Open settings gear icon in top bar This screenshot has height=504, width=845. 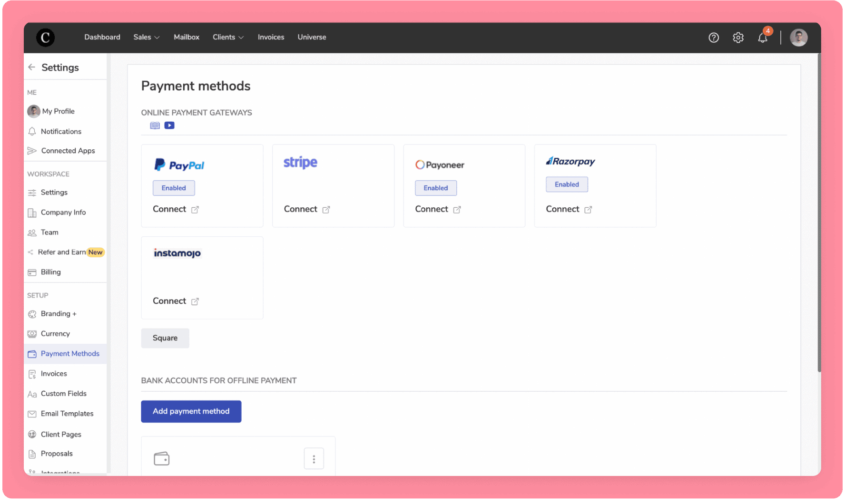(738, 38)
